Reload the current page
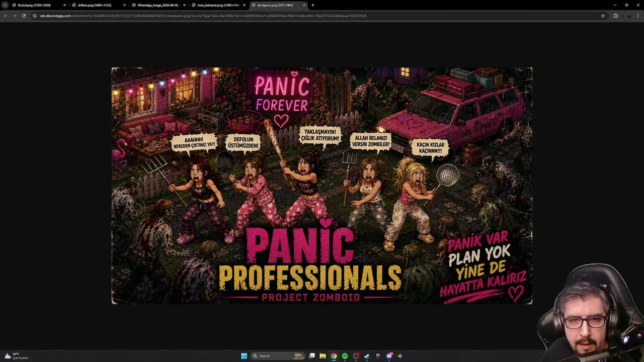 24,16
